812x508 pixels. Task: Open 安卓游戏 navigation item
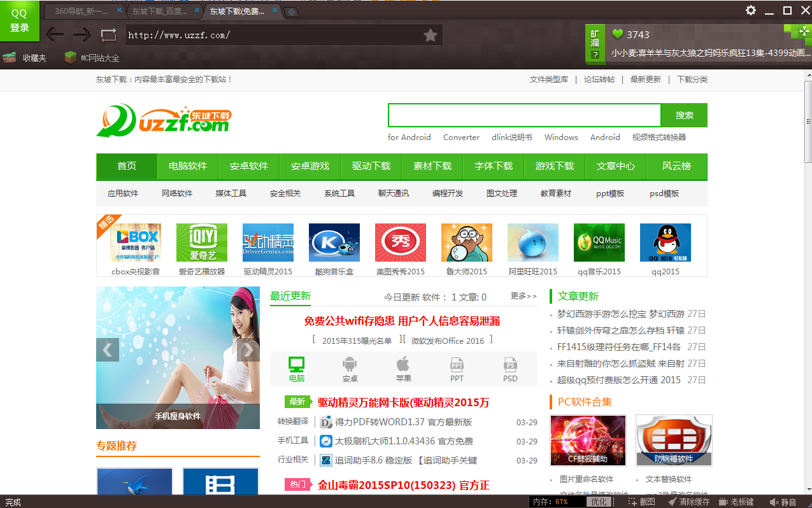[x=310, y=166]
